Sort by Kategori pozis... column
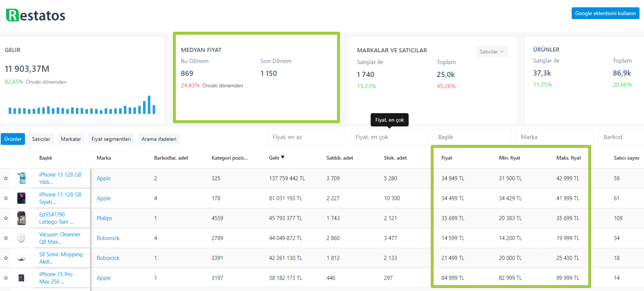The image size is (644, 291). (230, 158)
